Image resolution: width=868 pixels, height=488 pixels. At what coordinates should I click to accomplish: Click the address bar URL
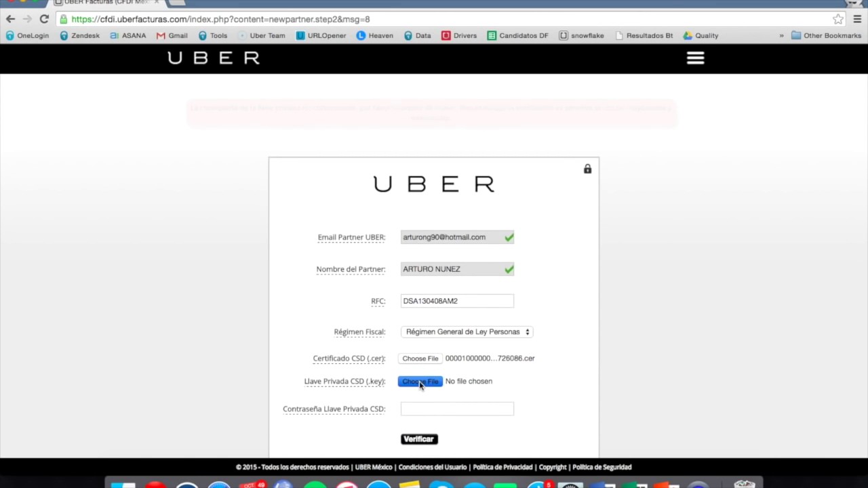(220, 19)
